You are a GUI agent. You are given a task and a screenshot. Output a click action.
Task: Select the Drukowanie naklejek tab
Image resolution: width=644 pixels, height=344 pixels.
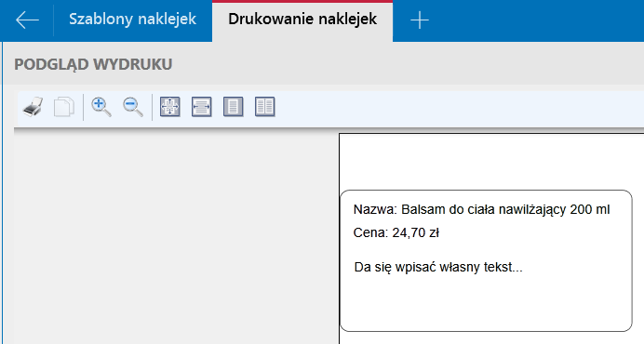(302, 20)
